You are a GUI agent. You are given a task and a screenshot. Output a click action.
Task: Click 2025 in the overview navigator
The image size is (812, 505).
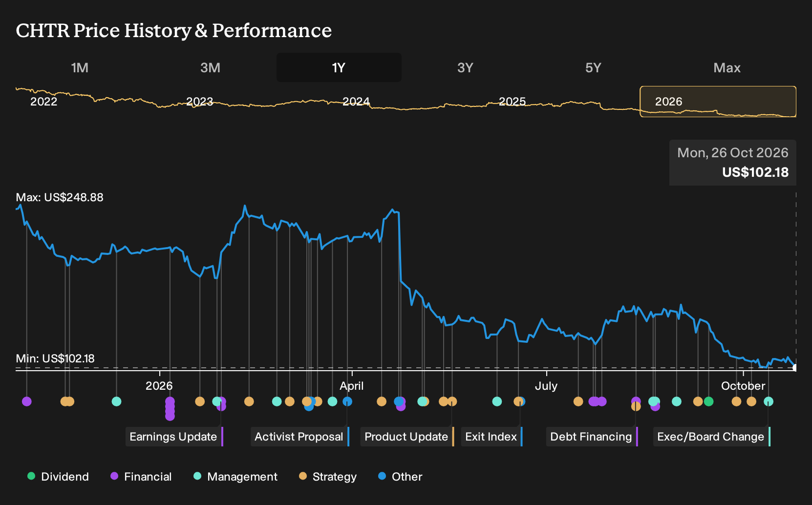point(512,102)
